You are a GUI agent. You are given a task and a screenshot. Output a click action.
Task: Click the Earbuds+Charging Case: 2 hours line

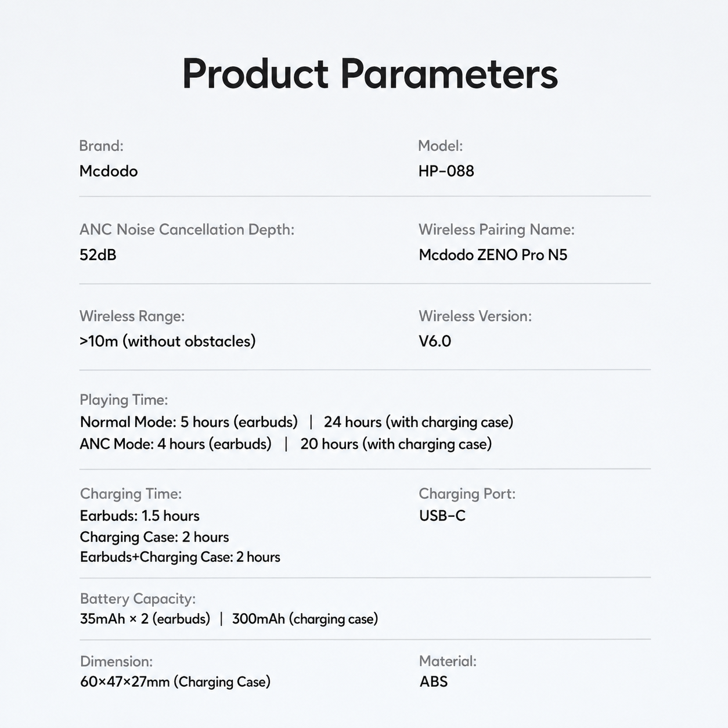pyautogui.click(x=180, y=557)
